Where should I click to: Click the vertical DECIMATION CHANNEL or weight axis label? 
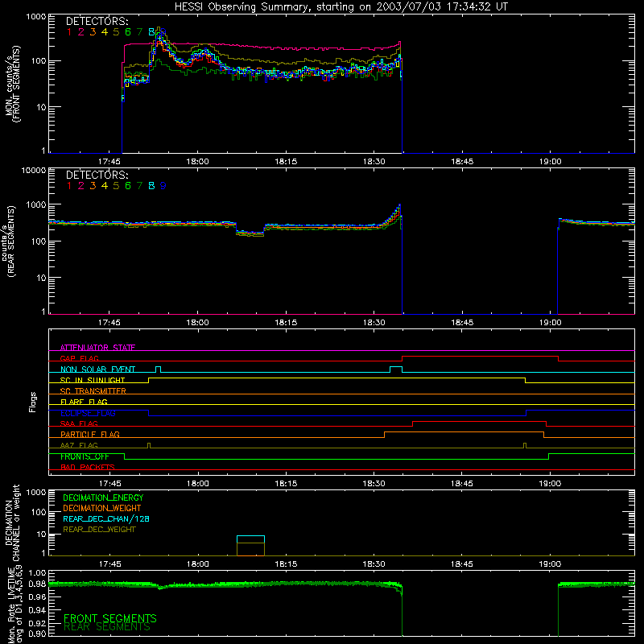tap(12, 522)
